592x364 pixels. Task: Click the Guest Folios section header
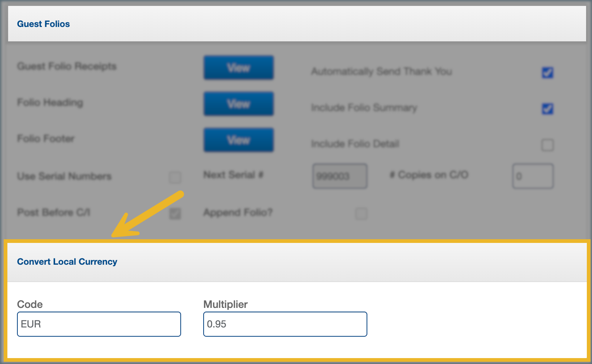tap(43, 24)
